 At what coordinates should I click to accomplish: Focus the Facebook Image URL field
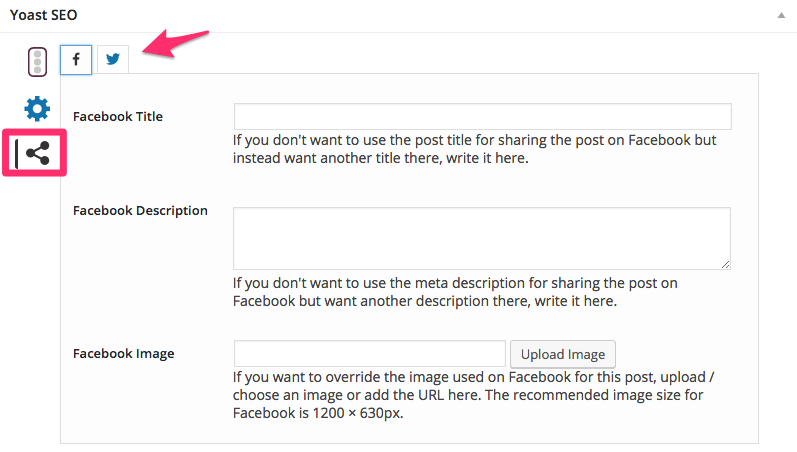pos(370,353)
